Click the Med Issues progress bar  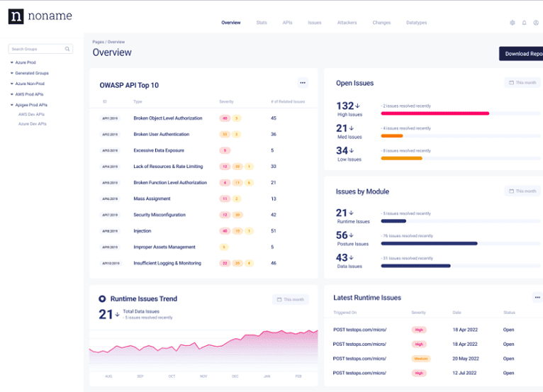[x=461, y=135]
